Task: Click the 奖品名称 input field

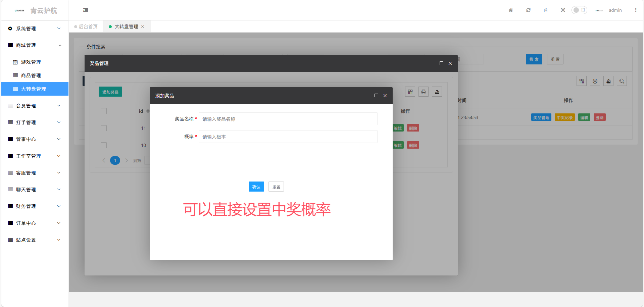Action: pyautogui.click(x=288, y=119)
